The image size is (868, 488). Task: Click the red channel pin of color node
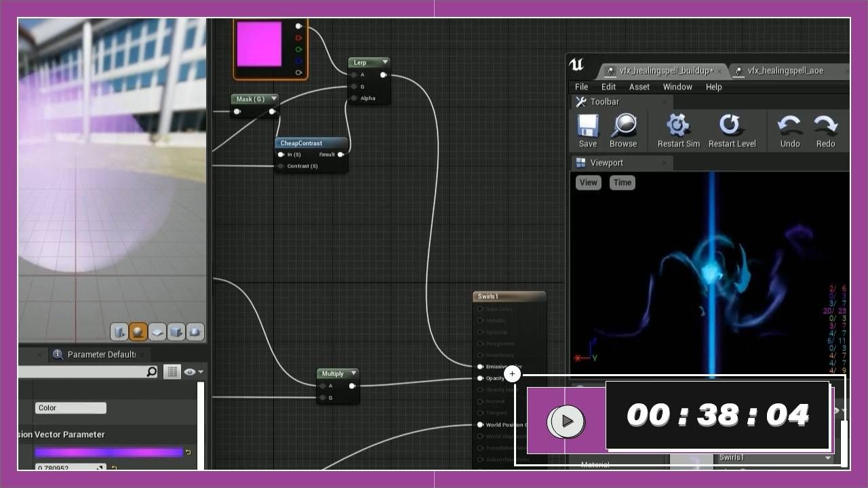[298, 37]
